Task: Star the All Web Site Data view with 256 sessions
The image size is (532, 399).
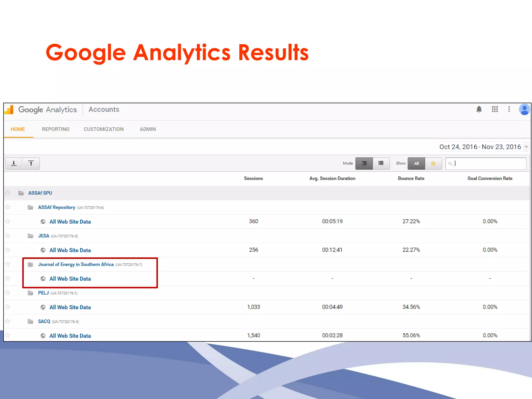Action: (8, 250)
